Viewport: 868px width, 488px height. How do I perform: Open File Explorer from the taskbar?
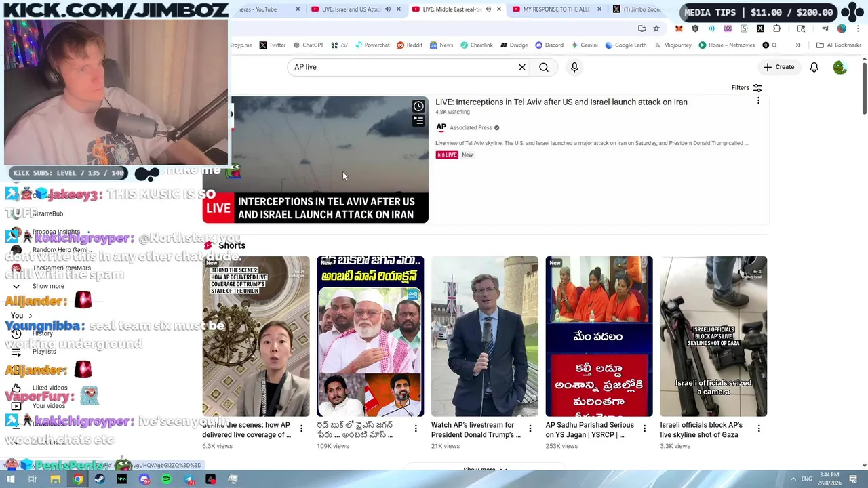pyautogui.click(x=56, y=479)
